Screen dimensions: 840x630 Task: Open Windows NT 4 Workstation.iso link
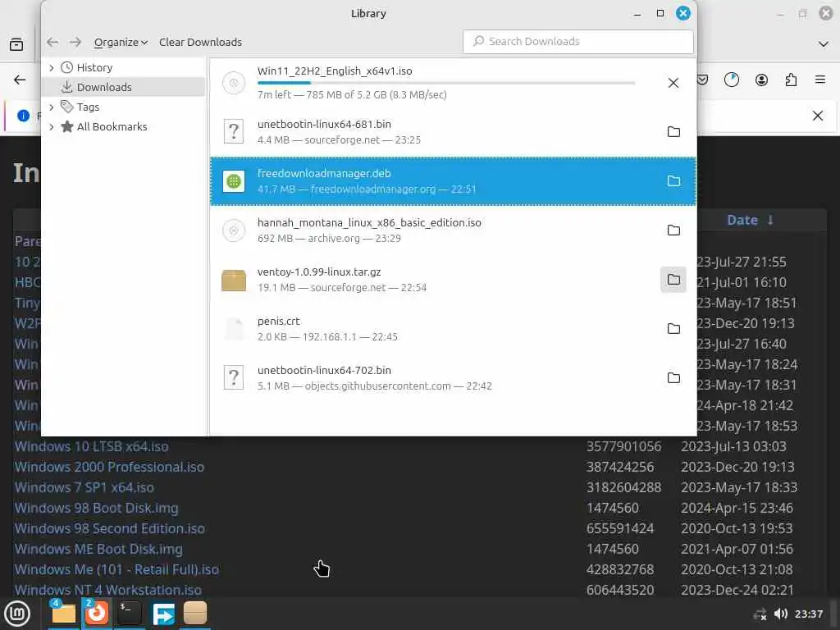coord(108,590)
